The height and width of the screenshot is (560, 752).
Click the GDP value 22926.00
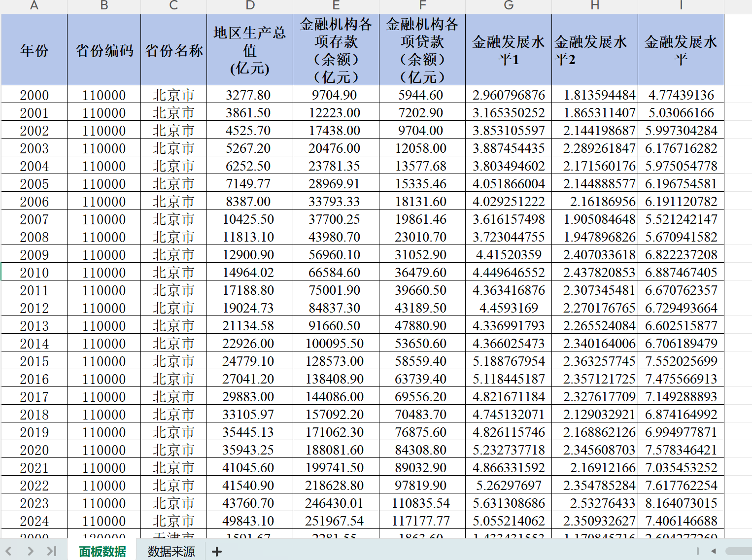coord(250,343)
